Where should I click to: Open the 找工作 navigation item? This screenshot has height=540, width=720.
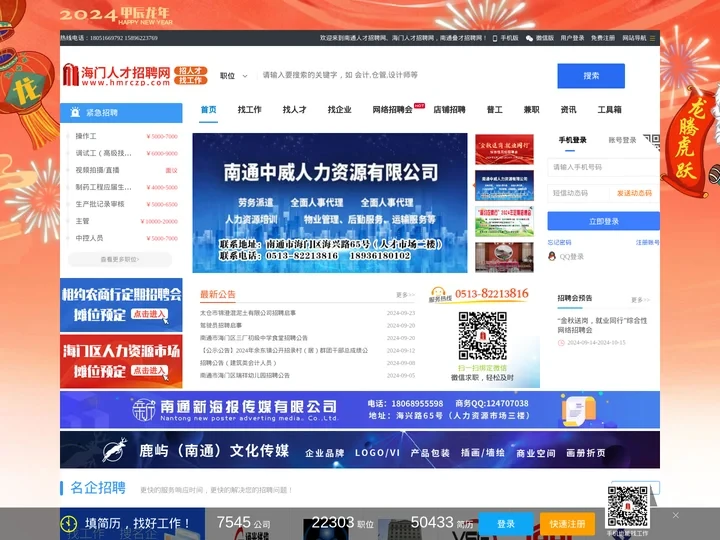tap(249, 110)
